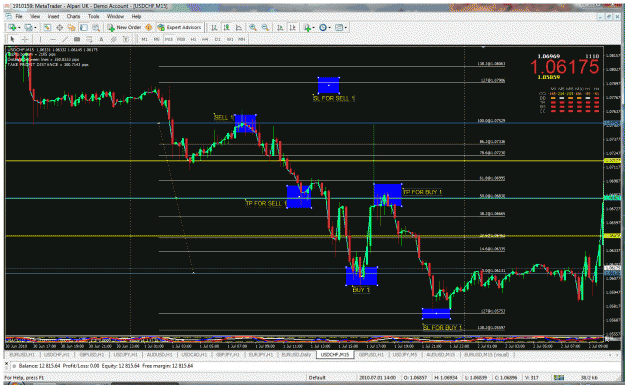This screenshot has height=385, width=625.
Task: Open the Periods clock icon
Action: click(x=323, y=28)
